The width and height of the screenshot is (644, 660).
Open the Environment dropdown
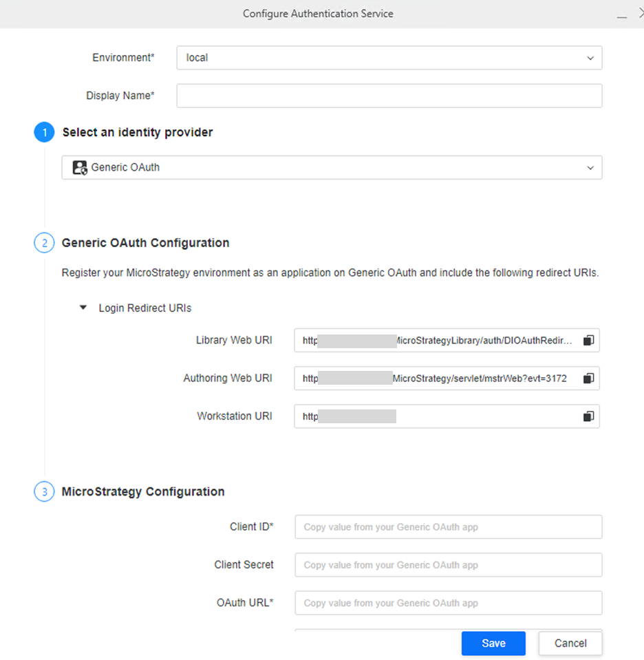coord(389,58)
